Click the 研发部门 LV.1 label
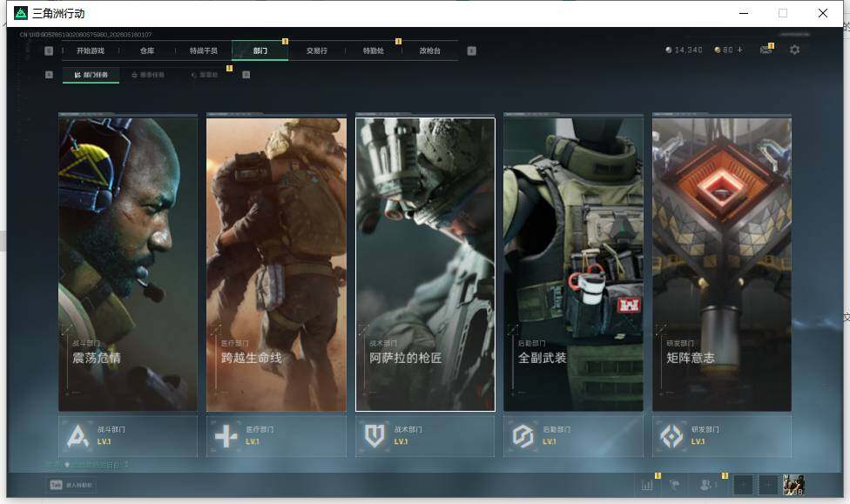Image resolution: width=850 pixels, height=504 pixels. [x=698, y=441]
